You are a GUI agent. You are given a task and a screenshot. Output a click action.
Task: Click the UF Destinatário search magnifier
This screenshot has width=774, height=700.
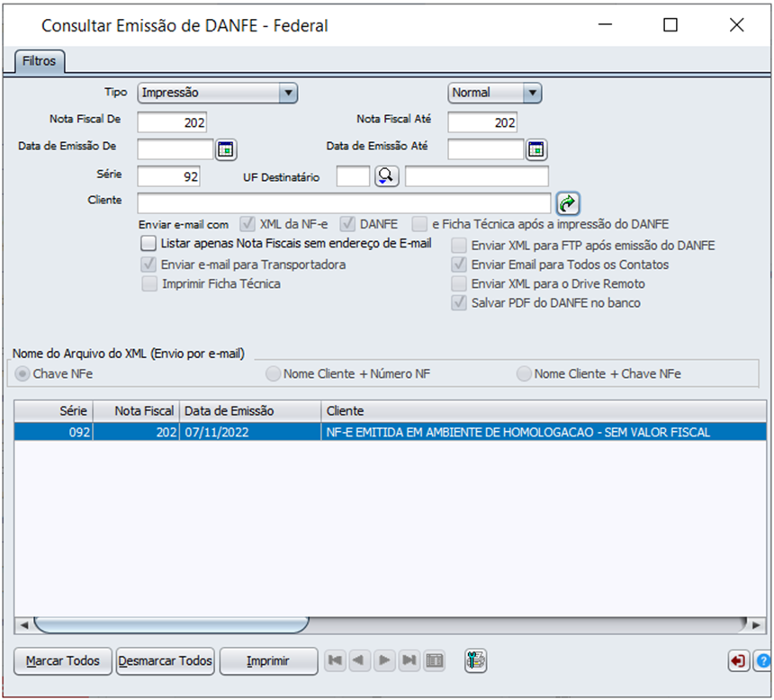pos(387,176)
